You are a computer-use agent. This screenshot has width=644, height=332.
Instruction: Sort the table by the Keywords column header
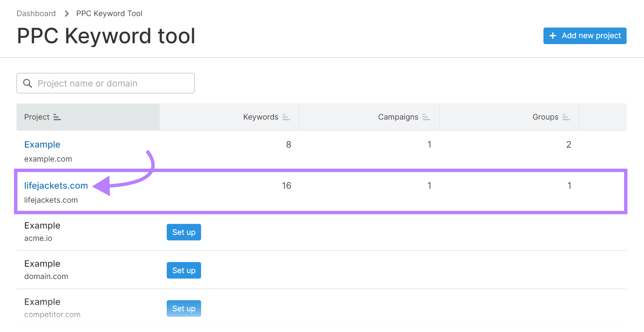(260, 117)
